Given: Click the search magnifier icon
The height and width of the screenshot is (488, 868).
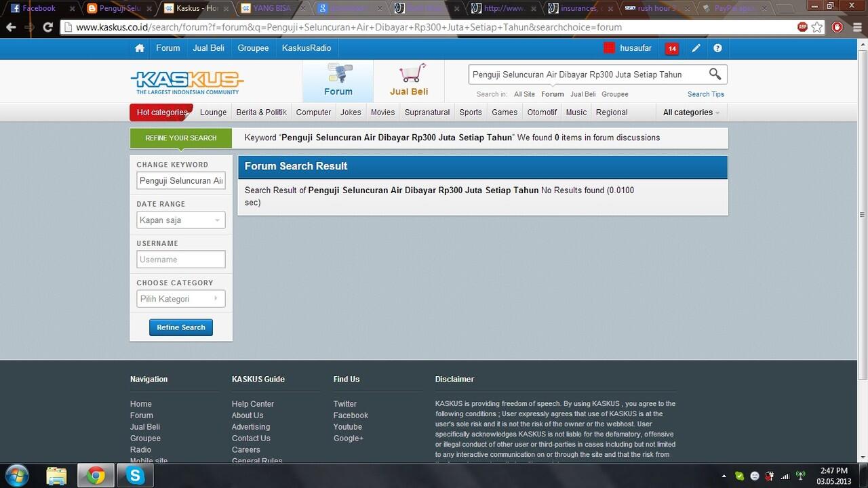Looking at the screenshot, I should tap(715, 74).
